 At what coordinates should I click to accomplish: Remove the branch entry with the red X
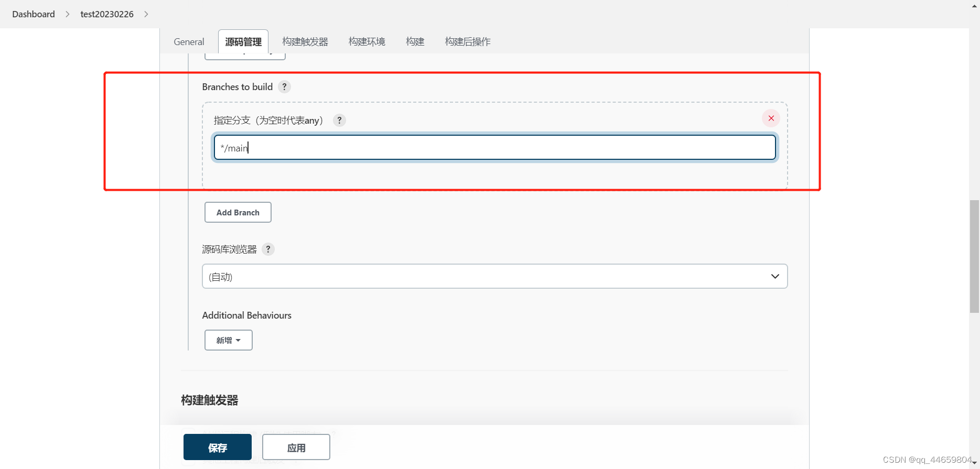click(771, 118)
